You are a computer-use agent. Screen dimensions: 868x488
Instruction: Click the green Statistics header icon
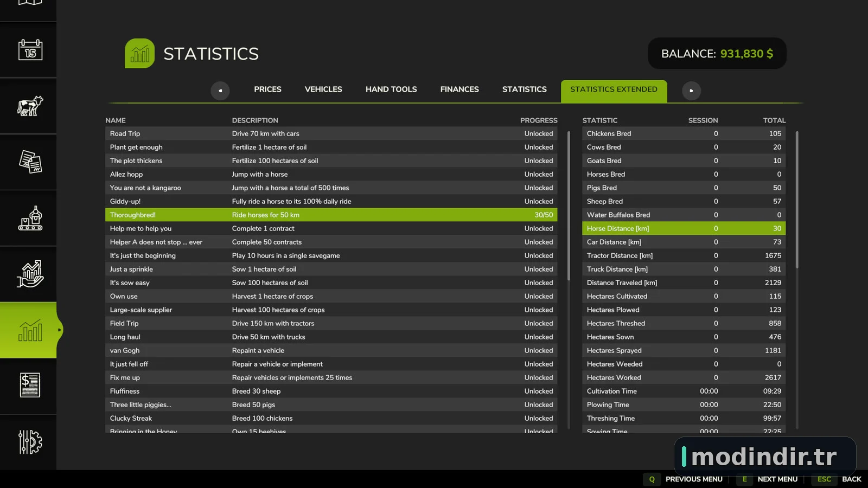click(139, 53)
